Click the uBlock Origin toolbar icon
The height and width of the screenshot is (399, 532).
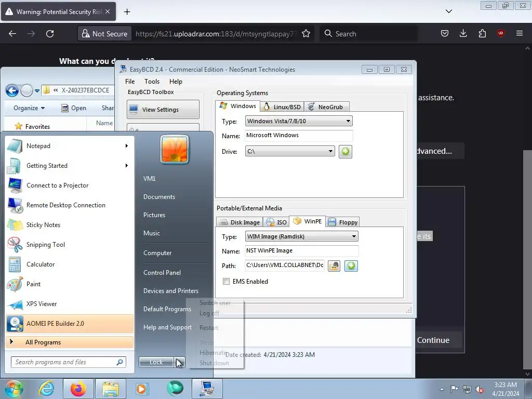501,33
